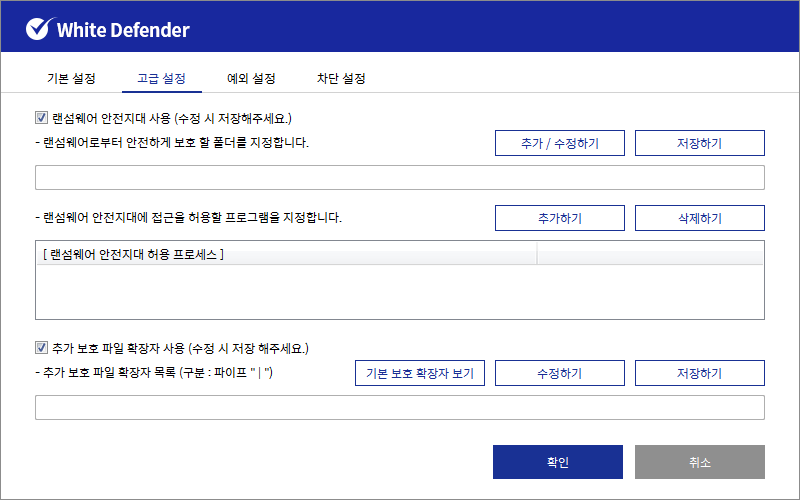The width and height of the screenshot is (800, 500).
Task: Open the 예외 설정 tab
Action: [x=251, y=78]
